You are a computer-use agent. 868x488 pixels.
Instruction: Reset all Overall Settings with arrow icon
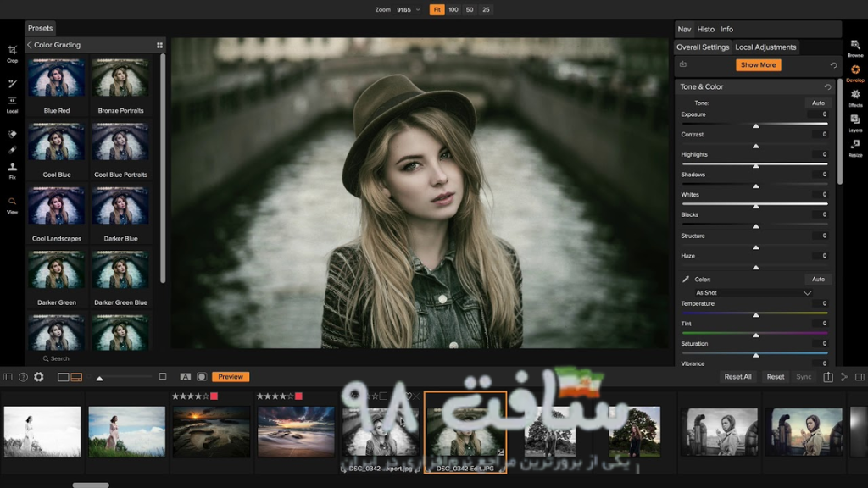coord(833,65)
